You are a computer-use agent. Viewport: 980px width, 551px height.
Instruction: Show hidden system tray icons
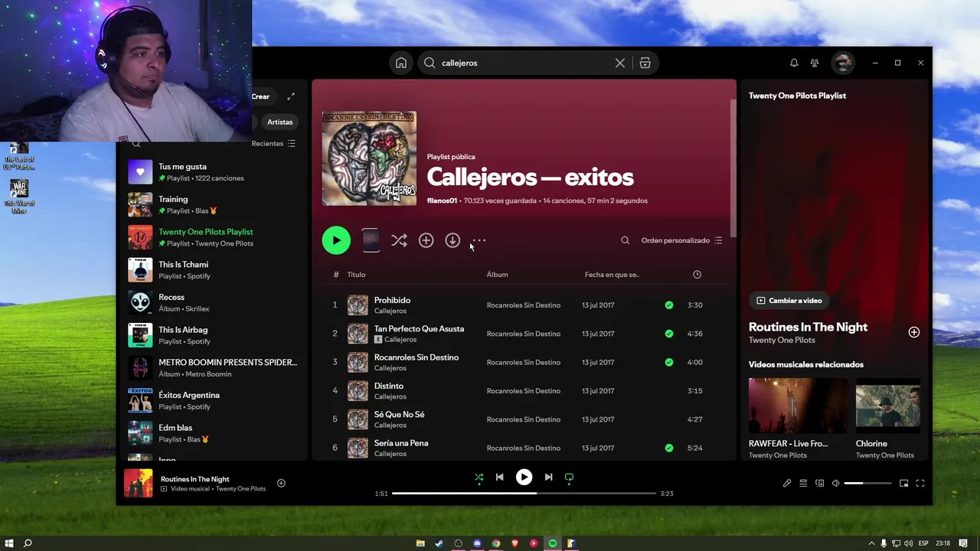871,543
